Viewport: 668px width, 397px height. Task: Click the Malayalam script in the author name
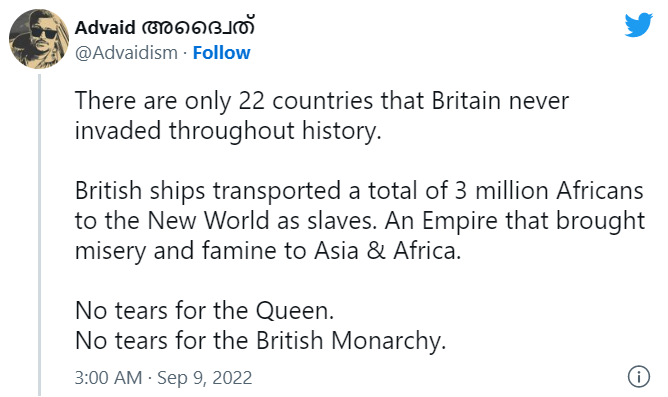[x=198, y=26]
